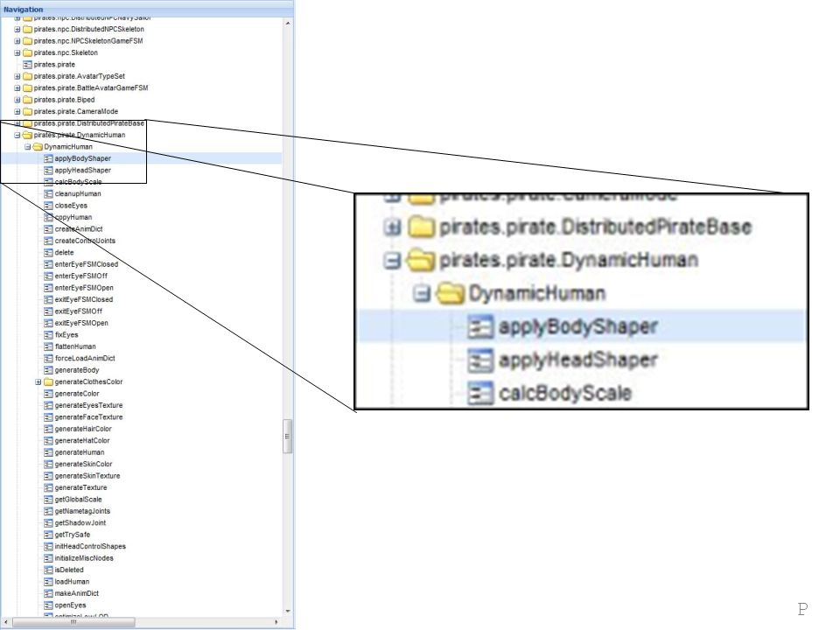This screenshot has width=840, height=630.
Task: Expand the pirates.npc.DistributedNPCSkeleton node
Action: click(x=17, y=30)
